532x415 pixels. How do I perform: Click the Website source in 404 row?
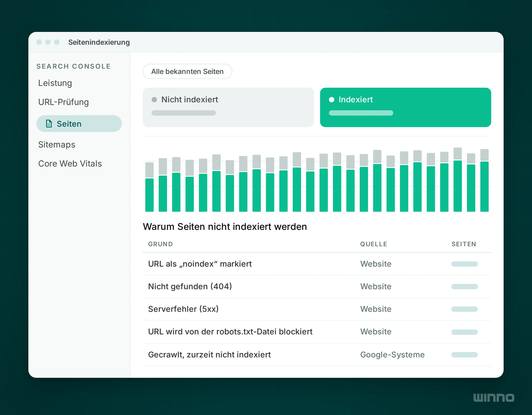(376, 287)
